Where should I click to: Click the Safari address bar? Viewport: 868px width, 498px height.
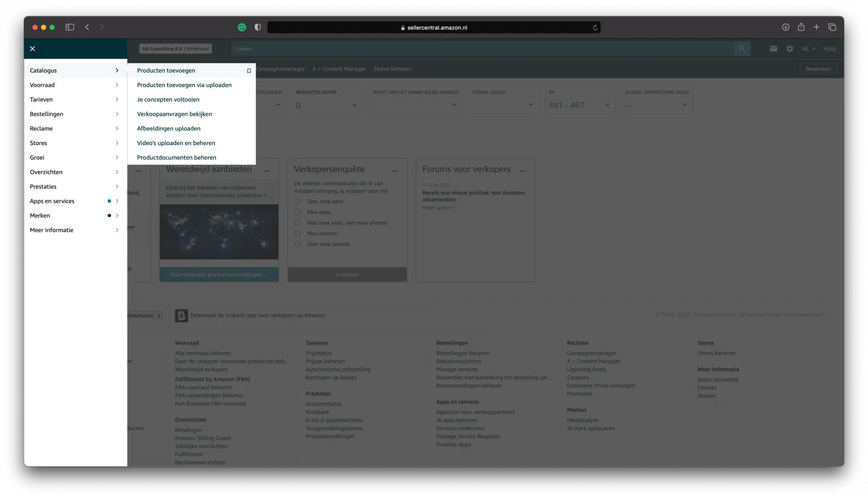pos(434,27)
